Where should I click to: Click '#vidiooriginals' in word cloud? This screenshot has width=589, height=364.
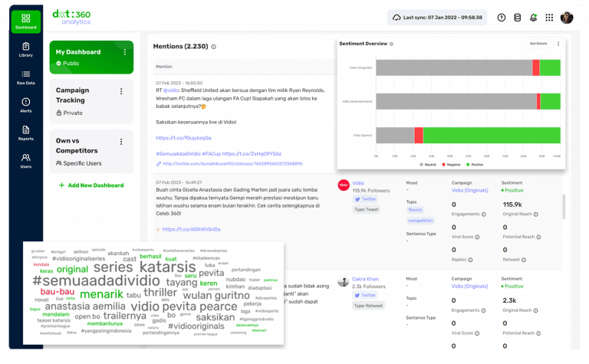196,326
